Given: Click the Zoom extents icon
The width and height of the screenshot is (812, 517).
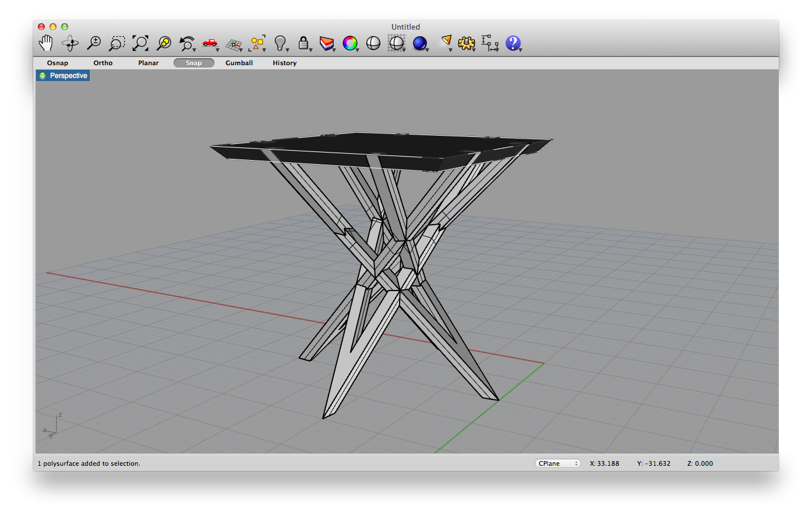Looking at the screenshot, I should (140, 43).
